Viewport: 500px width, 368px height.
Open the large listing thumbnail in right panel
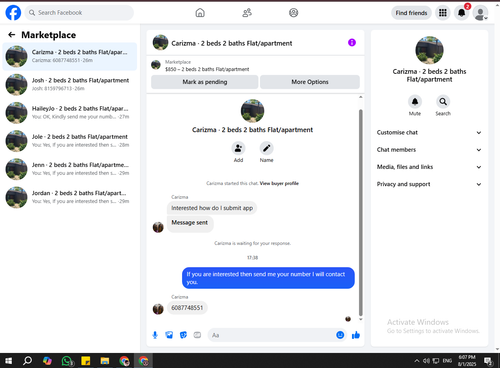(429, 50)
